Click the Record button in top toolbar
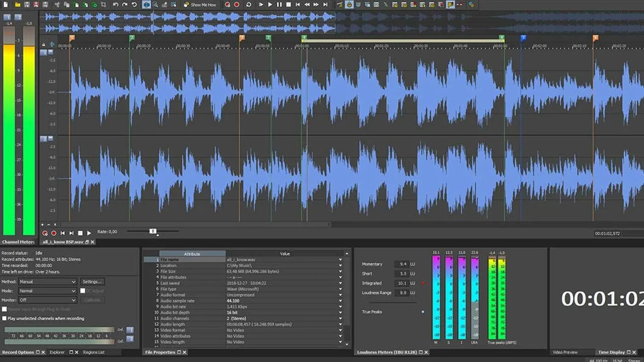Screen dimensions: 644x362 click(x=237, y=5)
